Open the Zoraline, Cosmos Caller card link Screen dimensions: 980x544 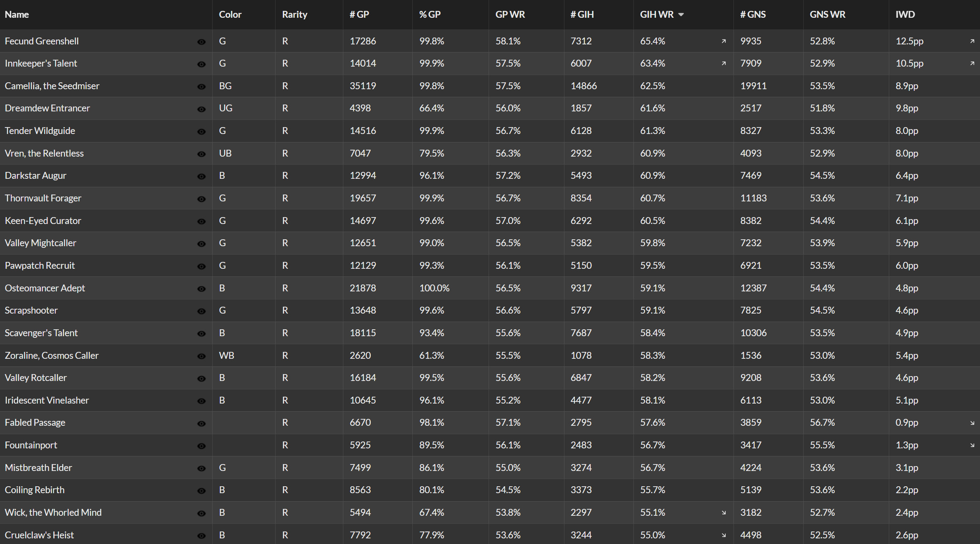(52, 356)
